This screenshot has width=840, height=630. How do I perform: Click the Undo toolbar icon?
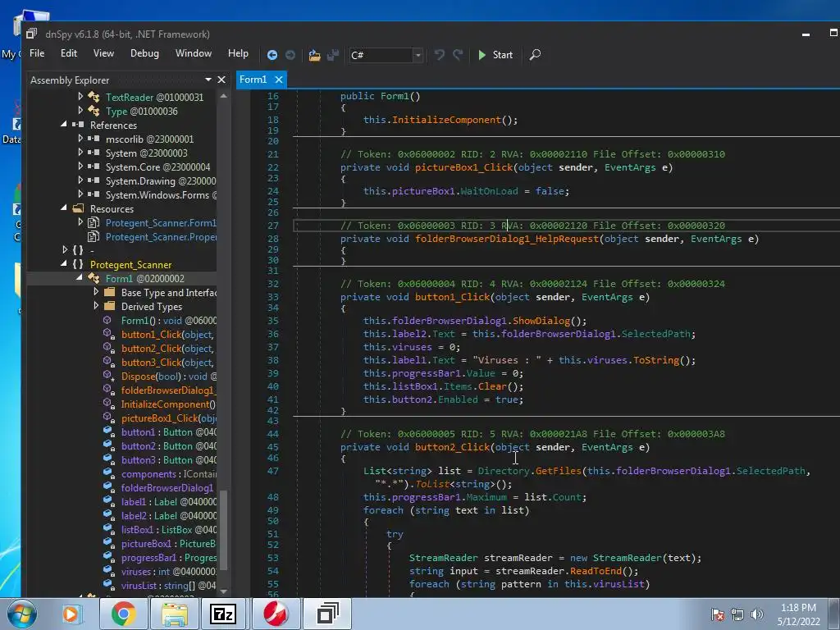click(440, 55)
